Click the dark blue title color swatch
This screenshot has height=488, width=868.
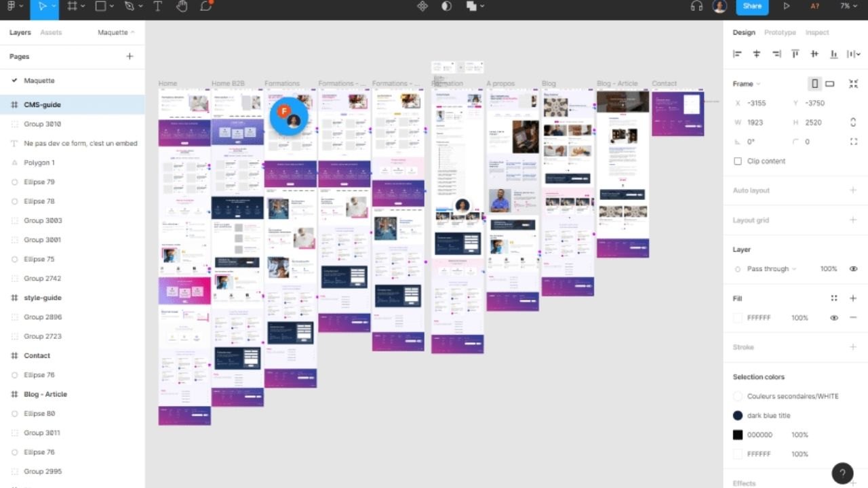[x=738, y=415]
